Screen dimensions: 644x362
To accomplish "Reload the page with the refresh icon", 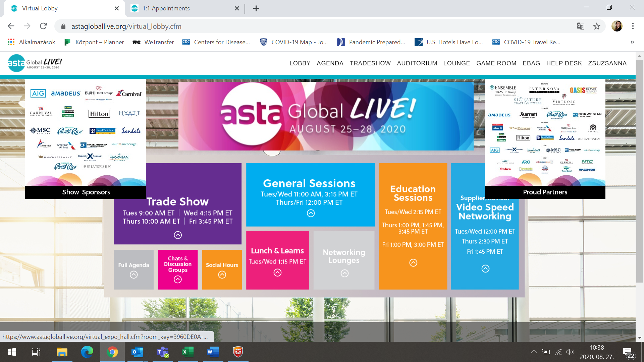I will tap(43, 26).
